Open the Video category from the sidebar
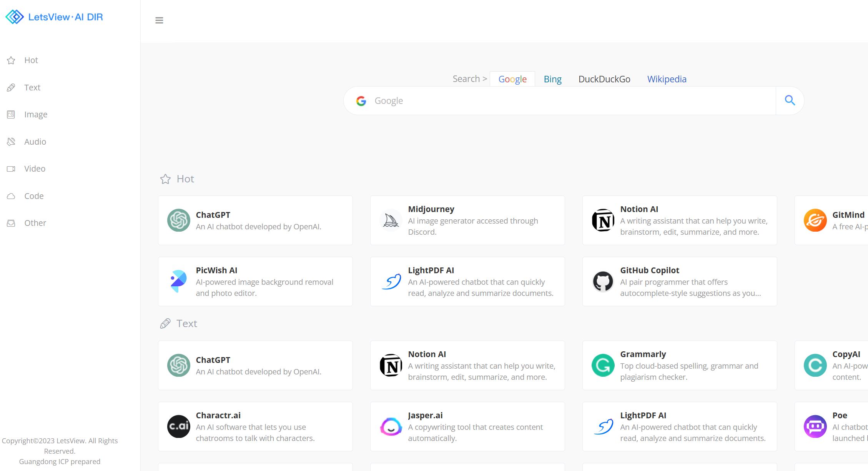This screenshot has height=471, width=868. [35, 169]
